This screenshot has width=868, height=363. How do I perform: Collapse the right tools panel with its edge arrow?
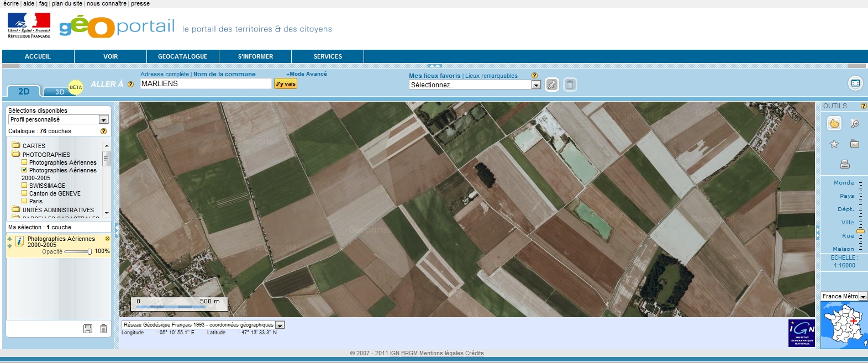coord(818,233)
